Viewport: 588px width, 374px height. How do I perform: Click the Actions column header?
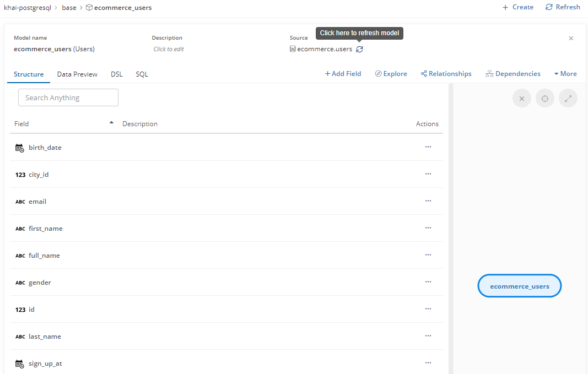coord(427,124)
